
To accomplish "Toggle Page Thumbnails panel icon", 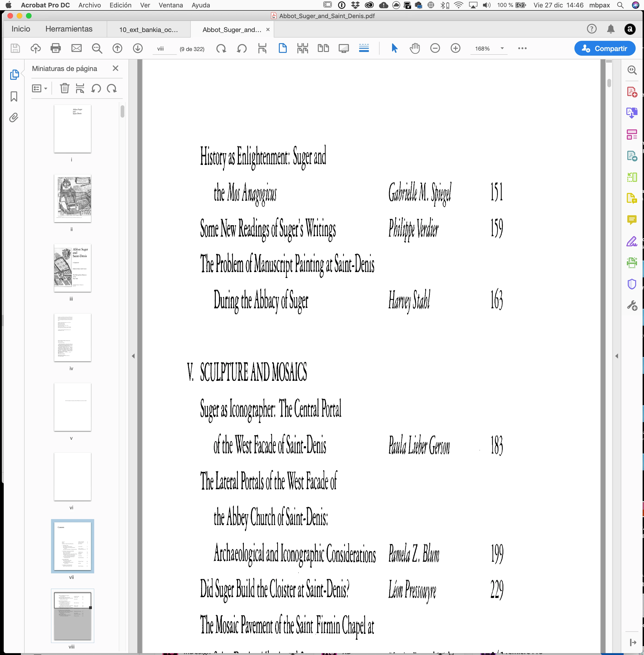I will tap(14, 74).
